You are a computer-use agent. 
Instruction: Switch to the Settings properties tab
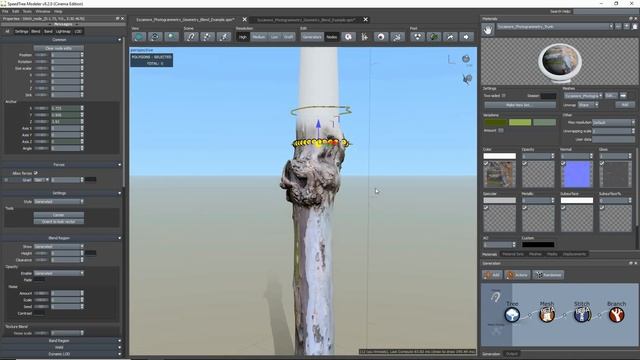[21, 31]
